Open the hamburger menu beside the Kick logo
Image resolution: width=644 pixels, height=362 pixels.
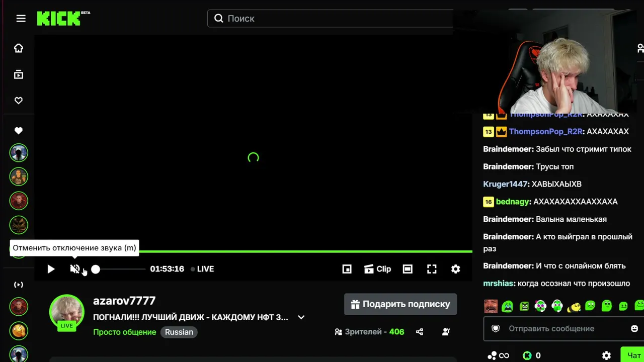tap(21, 19)
